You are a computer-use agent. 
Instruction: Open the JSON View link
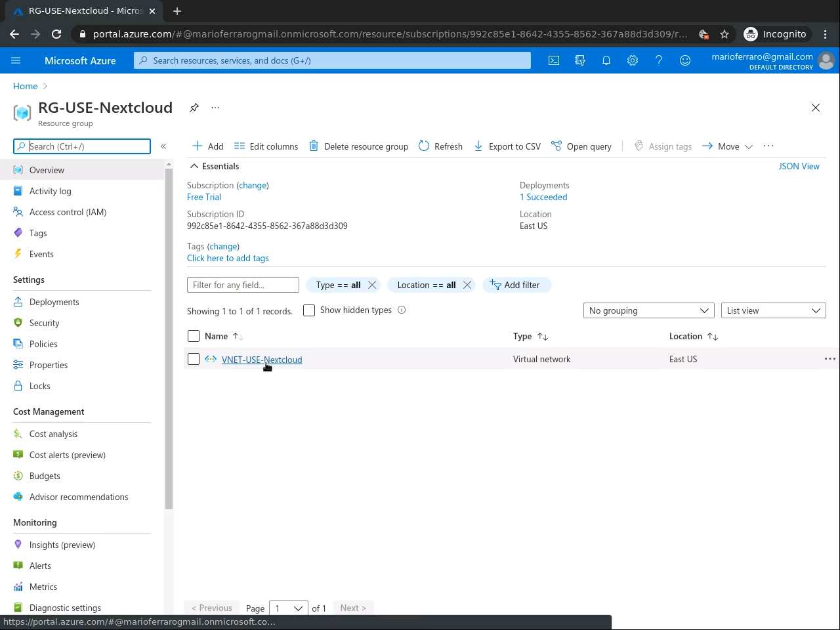[x=799, y=166]
